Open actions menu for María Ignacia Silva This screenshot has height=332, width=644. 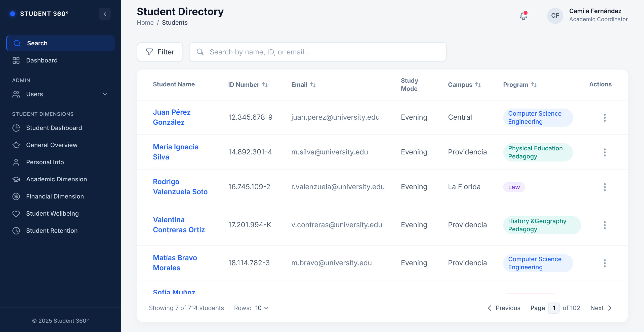click(x=605, y=152)
